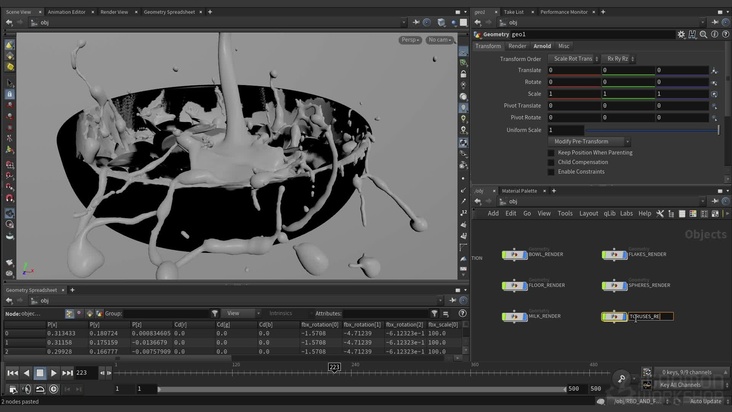Enable Keep Position When Parenting
The image size is (732, 412).
click(551, 153)
